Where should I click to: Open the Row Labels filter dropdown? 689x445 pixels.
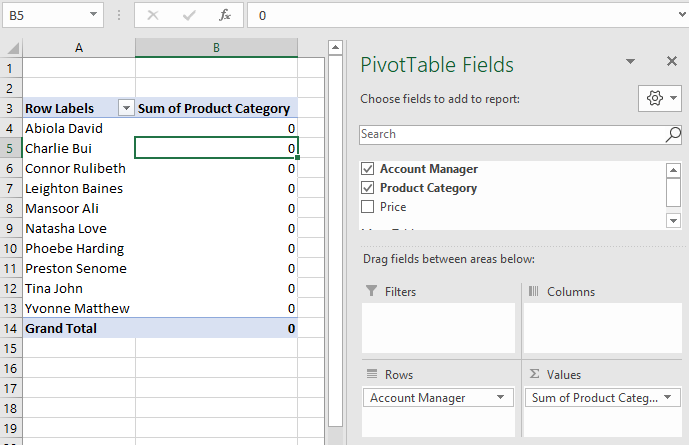point(126,108)
